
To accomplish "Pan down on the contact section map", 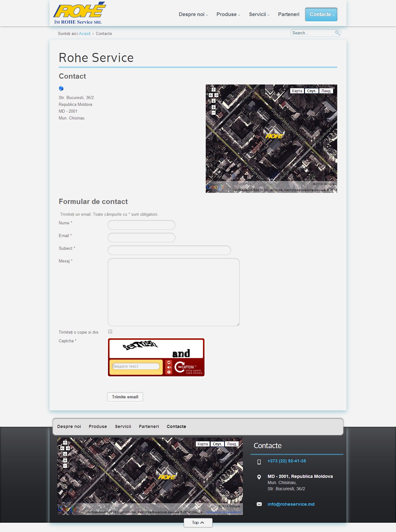I will (x=213, y=101).
